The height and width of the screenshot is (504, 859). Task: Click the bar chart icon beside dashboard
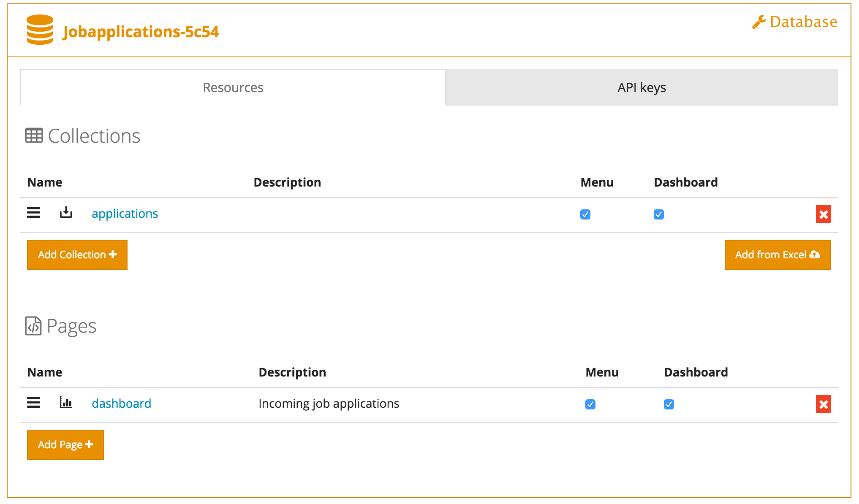tap(66, 402)
